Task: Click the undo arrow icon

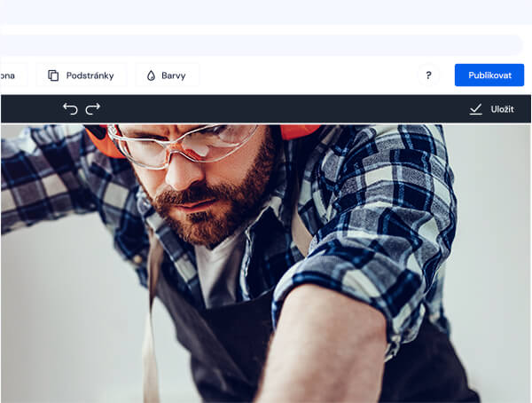Action: point(70,108)
